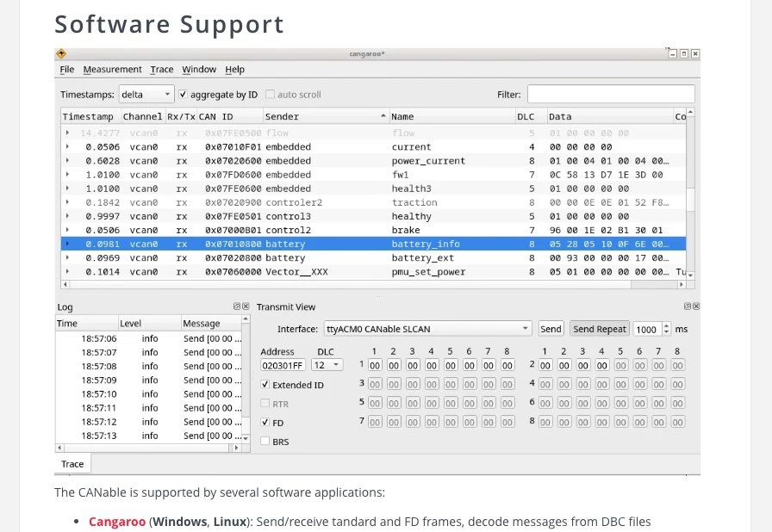Image resolution: width=772 pixels, height=532 pixels.
Task: Click the Filter text field
Action: [610, 94]
